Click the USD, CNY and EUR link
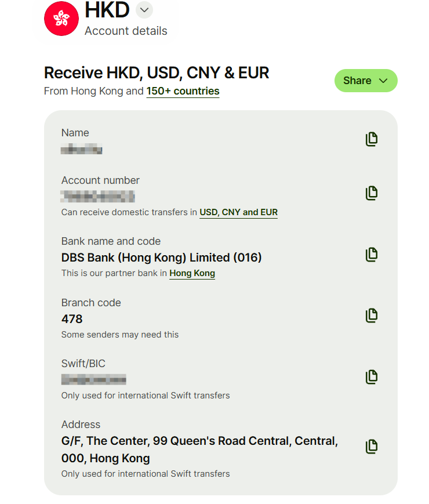Screen dimensions: 429x504 238,212
